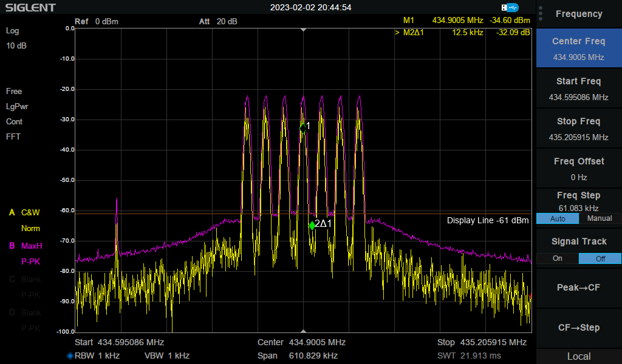Select marker 1 diamond on the trace
This screenshot has width=622, height=364.
tap(302, 128)
